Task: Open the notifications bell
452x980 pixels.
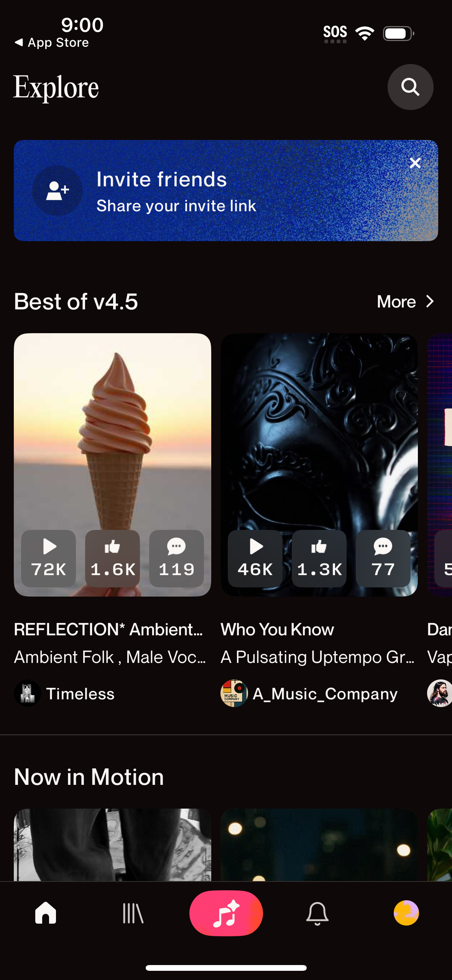Action: (317, 913)
